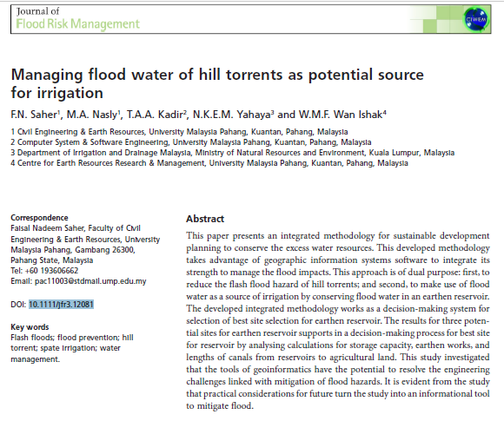Click affiliation 1 Civil Engineering & Earth Resources
This screenshot has height=421, width=504.
tap(179, 132)
